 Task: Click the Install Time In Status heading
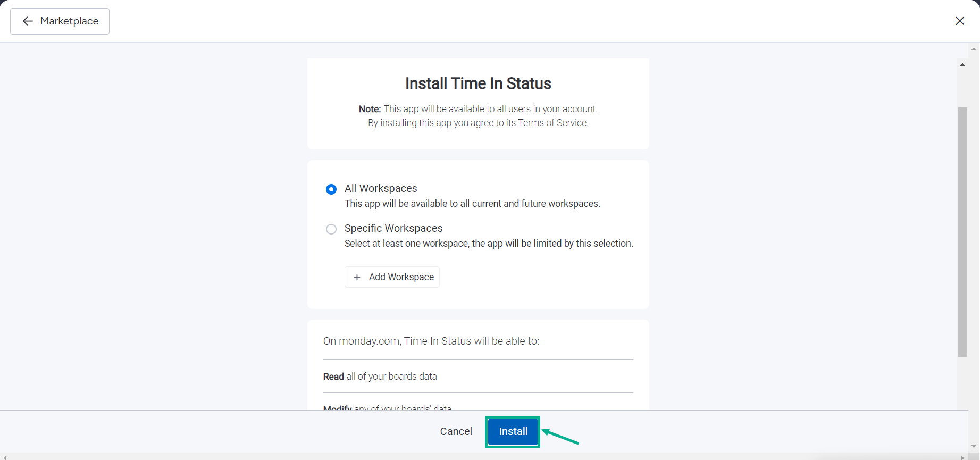[x=478, y=83]
